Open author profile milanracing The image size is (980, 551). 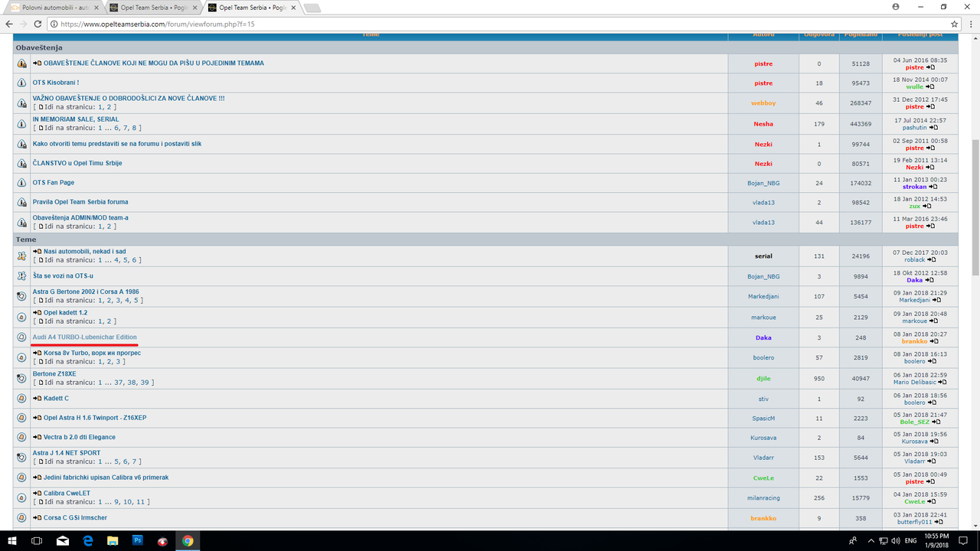tap(763, 498)
